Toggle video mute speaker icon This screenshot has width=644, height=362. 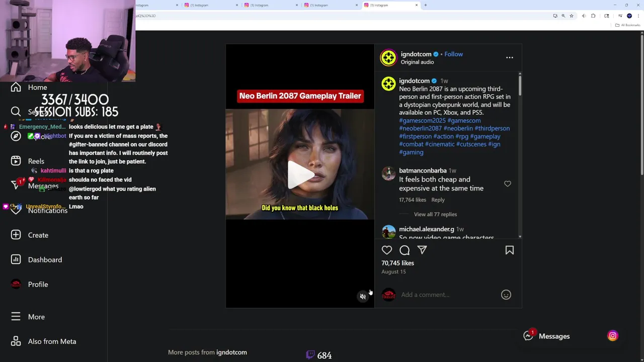coord(363,297)
